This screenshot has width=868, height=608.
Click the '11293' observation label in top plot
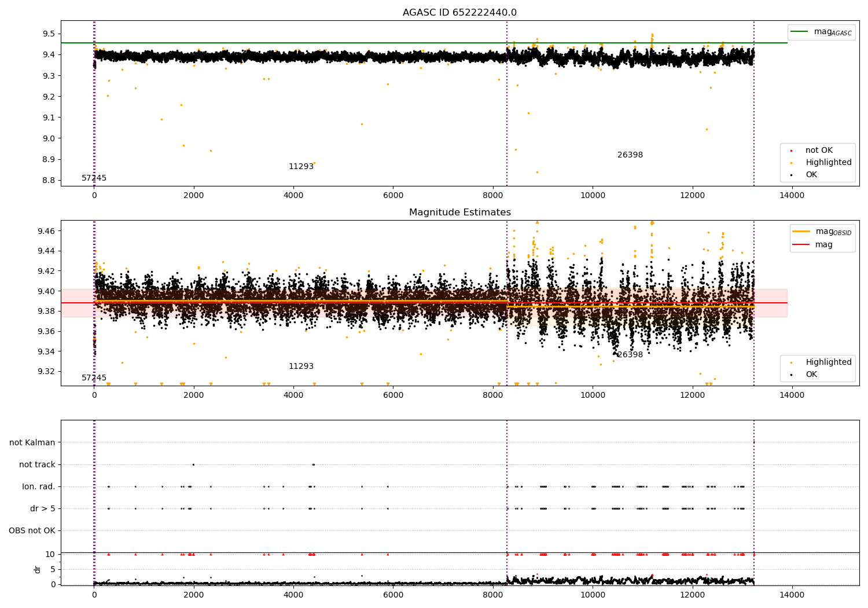pos(301,167)
